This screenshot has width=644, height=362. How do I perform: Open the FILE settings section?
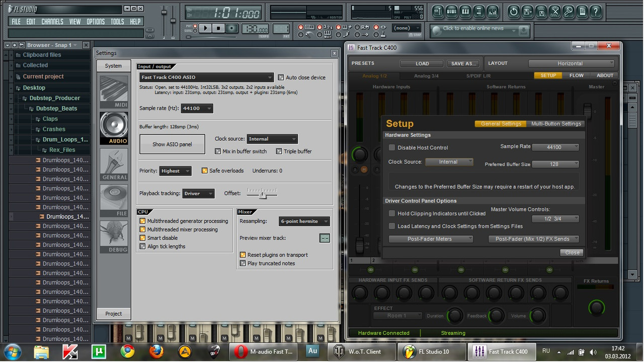114,201
